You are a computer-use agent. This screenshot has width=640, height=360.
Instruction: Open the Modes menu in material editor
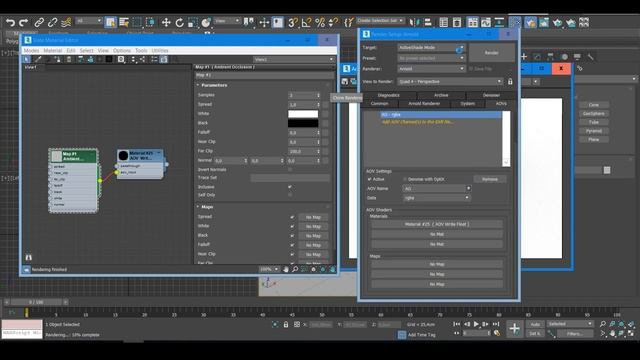click(x=31, y=51)
